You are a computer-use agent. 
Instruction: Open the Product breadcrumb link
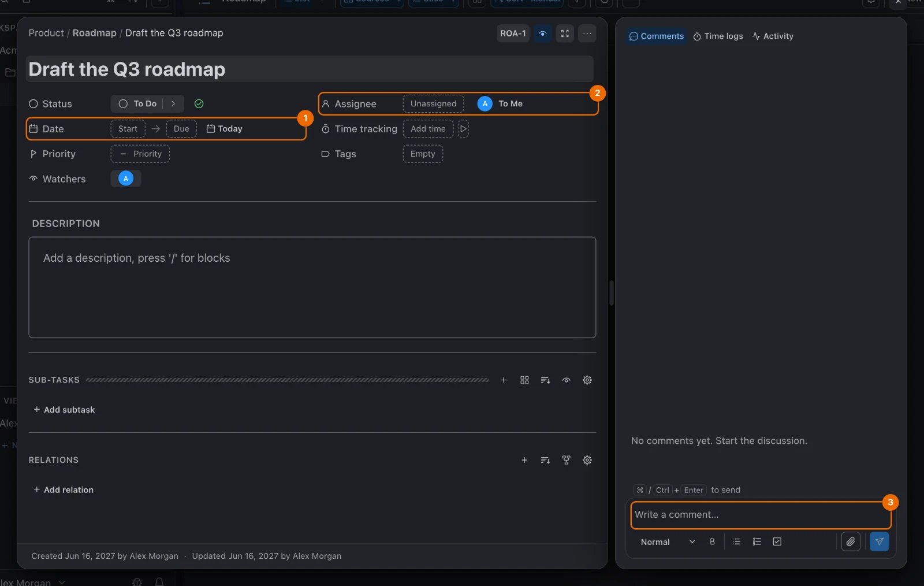click(46, 33)
